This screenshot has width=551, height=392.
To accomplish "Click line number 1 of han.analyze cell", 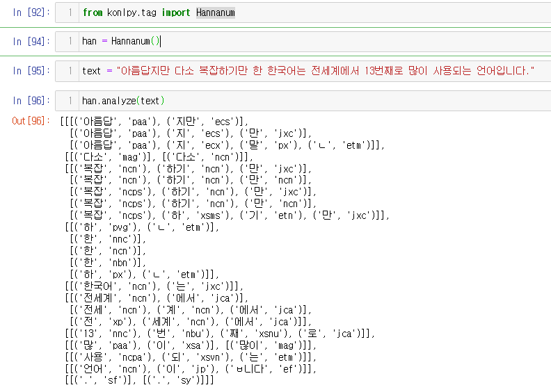I will coord(70,101).
